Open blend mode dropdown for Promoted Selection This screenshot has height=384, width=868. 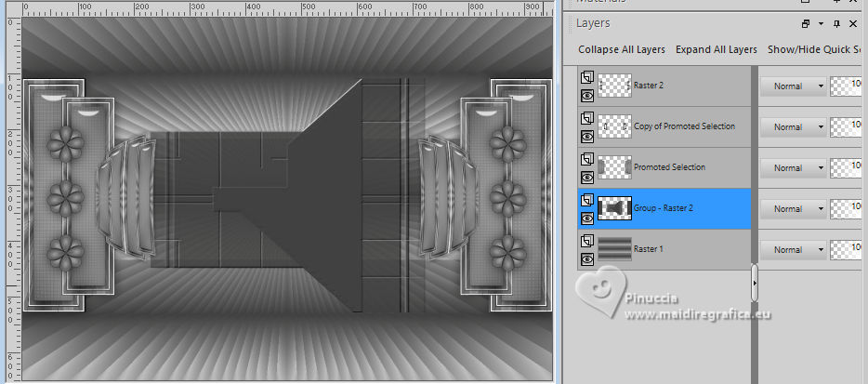pos(793,168)
